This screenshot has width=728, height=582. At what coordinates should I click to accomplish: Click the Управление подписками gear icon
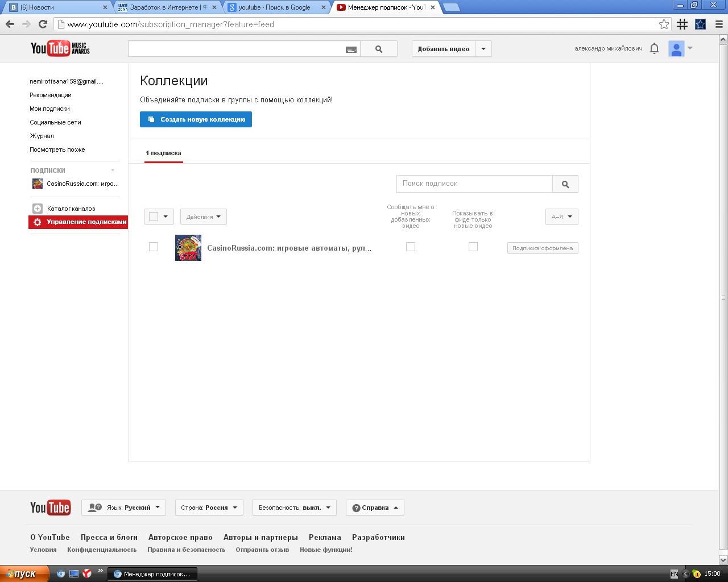[x=38, y=222]
